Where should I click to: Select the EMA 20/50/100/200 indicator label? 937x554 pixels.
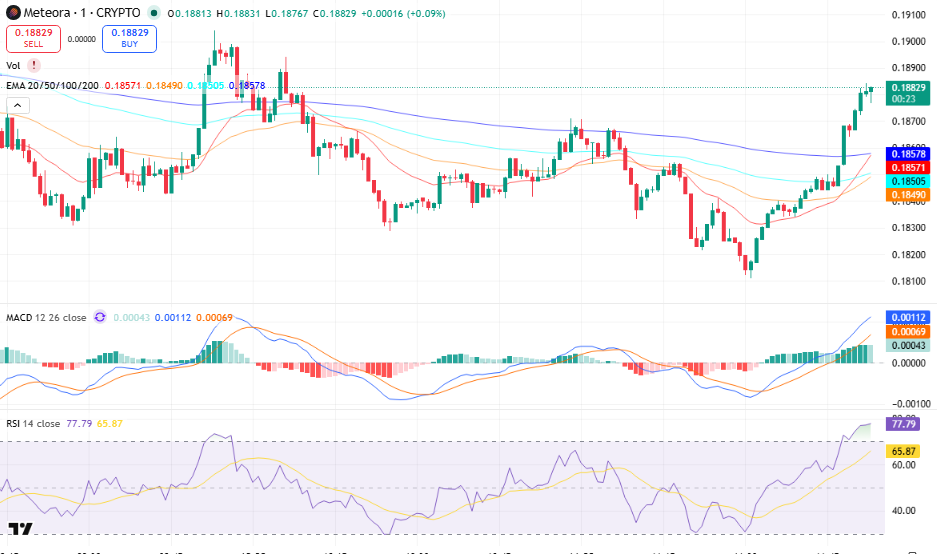click(53, 85)
